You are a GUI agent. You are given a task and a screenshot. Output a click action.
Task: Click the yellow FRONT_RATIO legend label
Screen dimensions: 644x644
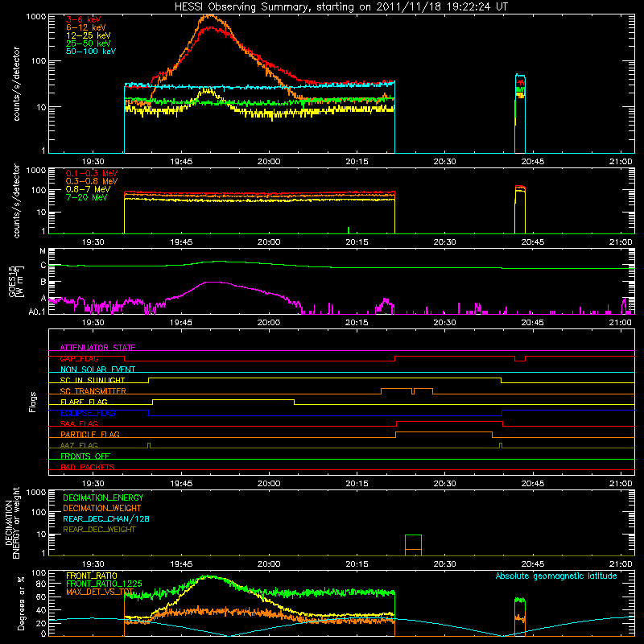[92, 576]
